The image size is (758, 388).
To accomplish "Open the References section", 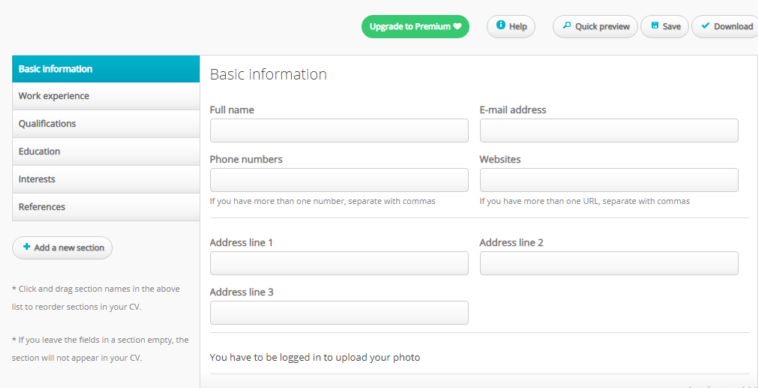I will pyautogui.click(x=106, y=207).
